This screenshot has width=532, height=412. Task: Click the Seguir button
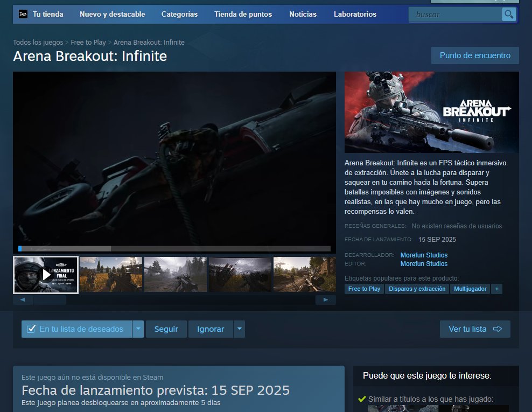(x=166, y=329)
